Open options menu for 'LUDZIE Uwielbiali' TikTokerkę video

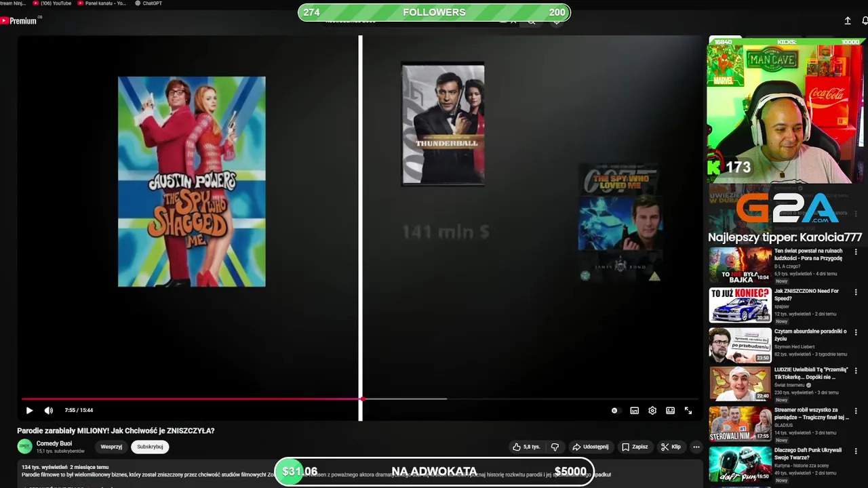(x=856, y=371)
